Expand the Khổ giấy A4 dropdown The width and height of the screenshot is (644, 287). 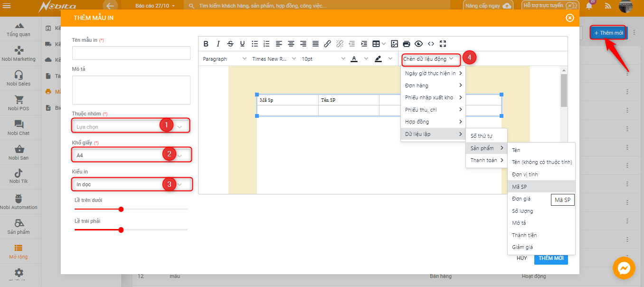point(131,155)
